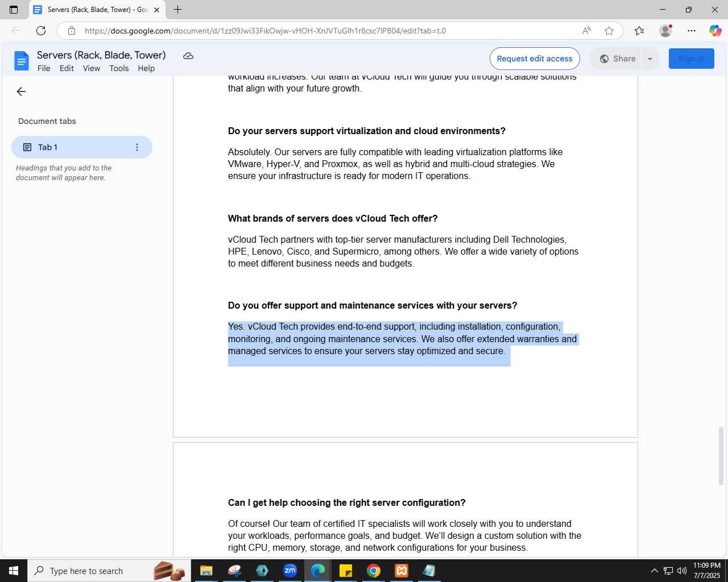Expand Share dropdown arrow

pyautogui.click(x=650, y=59)
